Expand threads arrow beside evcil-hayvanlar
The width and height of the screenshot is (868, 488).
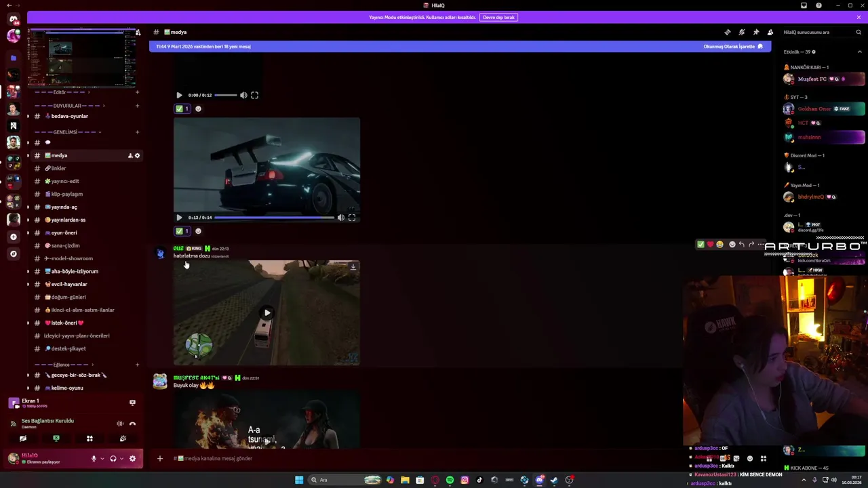[x=28, y=284]
